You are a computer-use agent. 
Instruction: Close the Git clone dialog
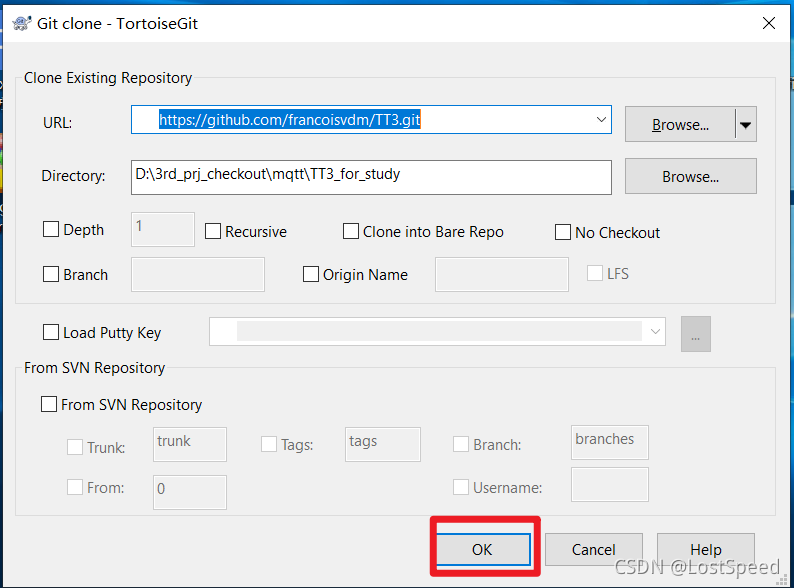[x=769, y=23]
